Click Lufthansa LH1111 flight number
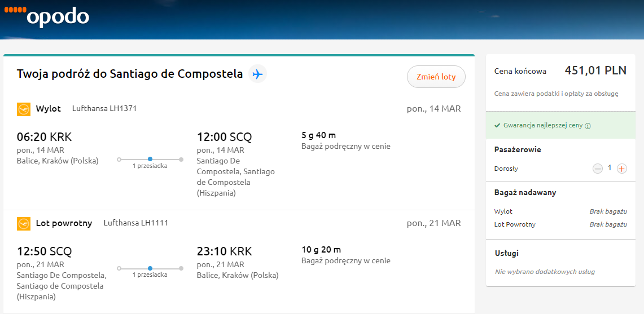The image size is (644, 314). [136, 223]
